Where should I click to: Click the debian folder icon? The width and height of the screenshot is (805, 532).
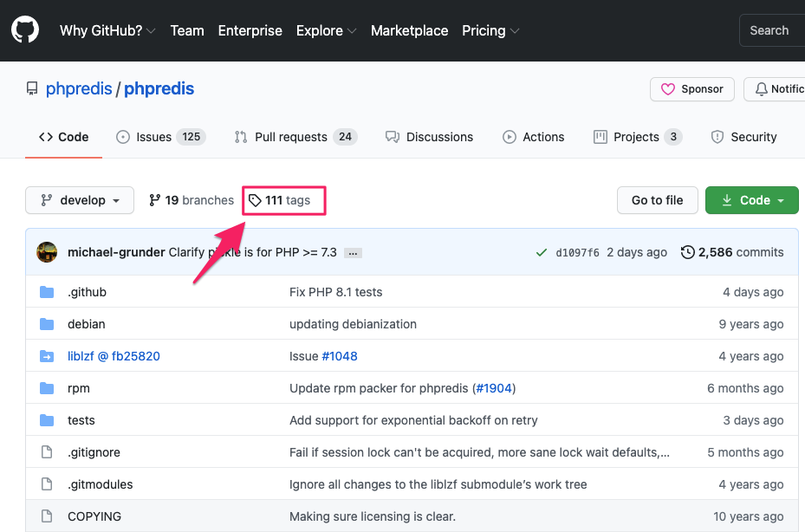[47, 324]
